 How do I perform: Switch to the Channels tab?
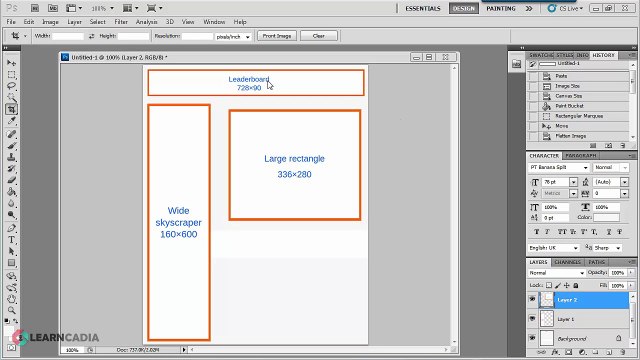pyautogui.click(x=568, y=262)
